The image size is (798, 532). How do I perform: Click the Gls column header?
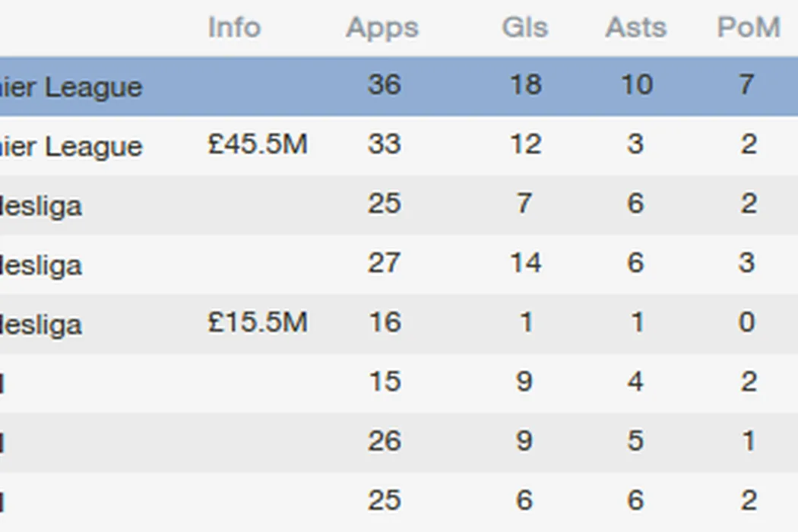[x=524, y=28]
